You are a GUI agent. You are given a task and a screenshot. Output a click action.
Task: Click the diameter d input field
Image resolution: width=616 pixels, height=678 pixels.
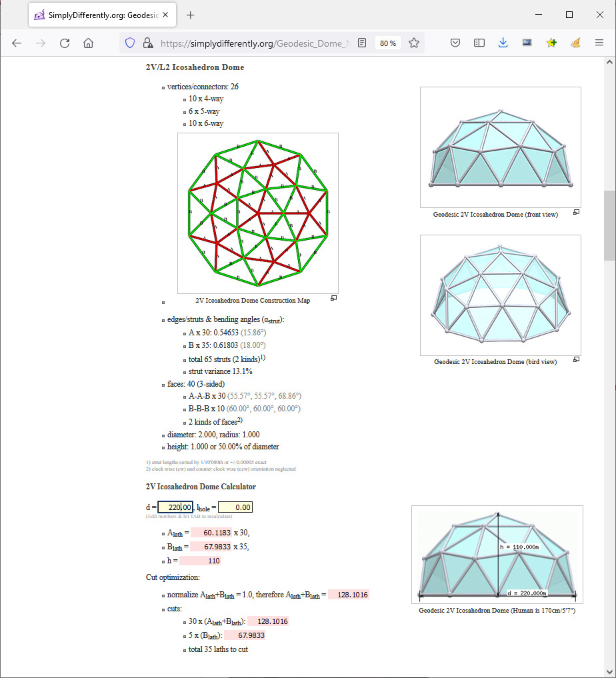point(175,507)
